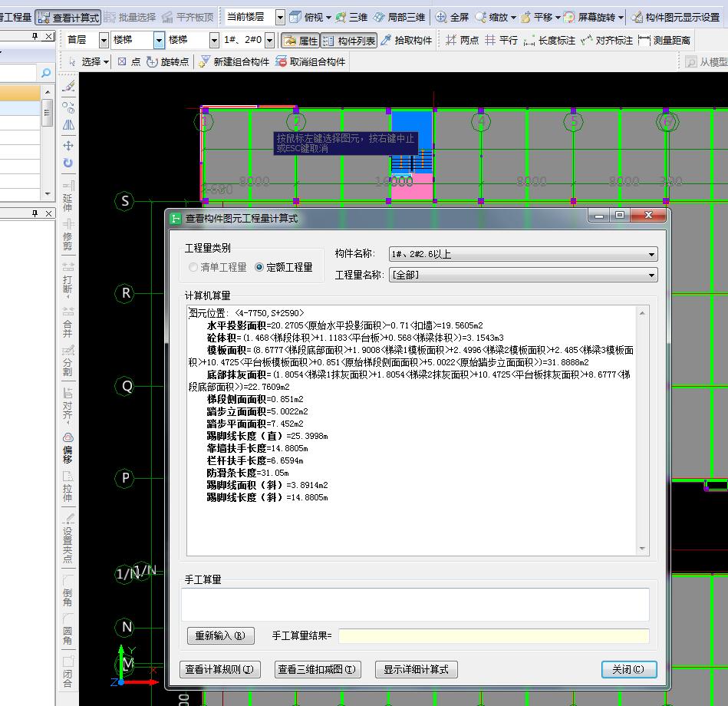The height and width of the screenshot is (706, 728).
Task: Select the 拾取构件 eyedropper tool
Action: [x=406, y=41]
